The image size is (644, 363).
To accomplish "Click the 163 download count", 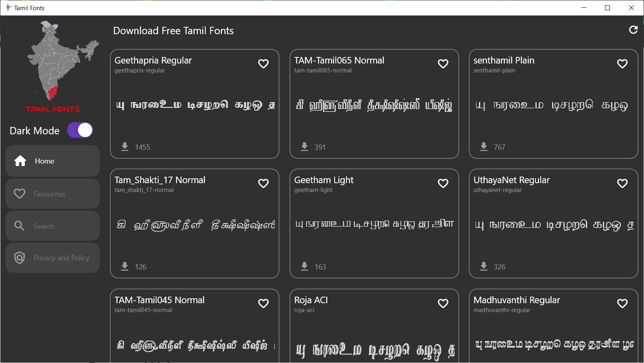I will pyautogui.click(x=320, y=267).
